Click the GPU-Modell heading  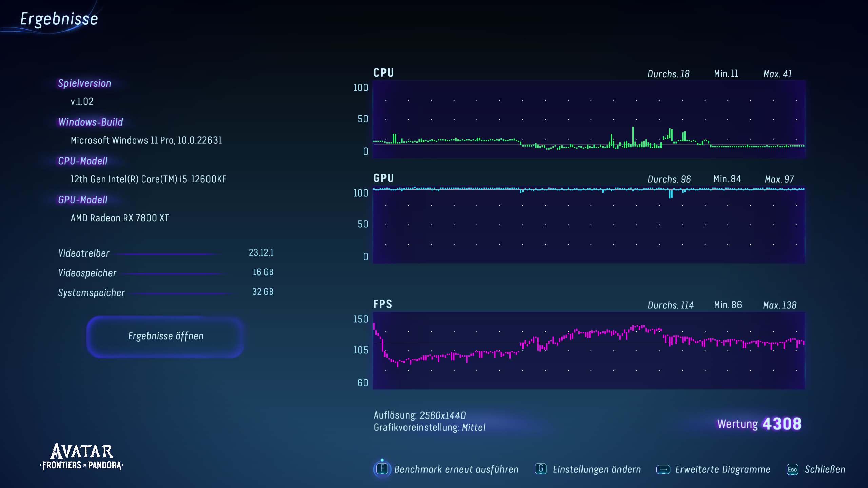83,200
